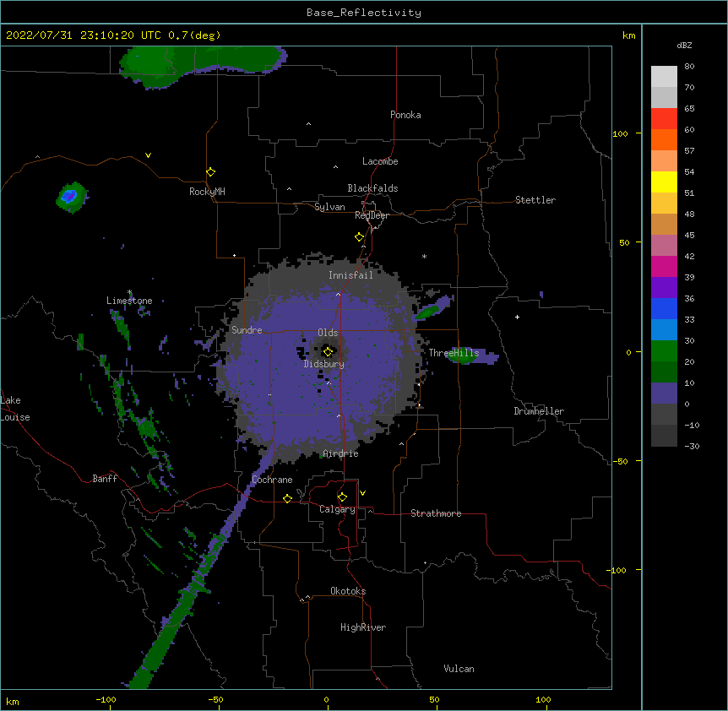Viewport: 728px width, 711px height.
Task: Click the Sylvan label
Action: click(329, 207)
